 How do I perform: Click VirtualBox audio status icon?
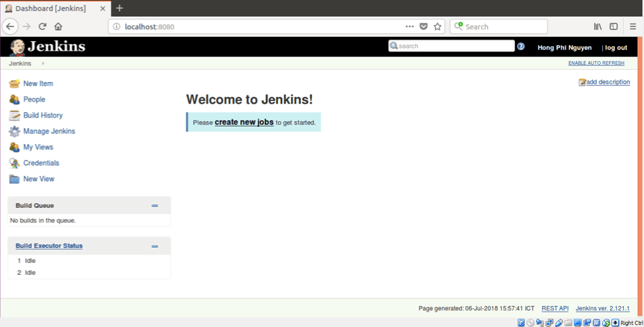click(540, 322)
